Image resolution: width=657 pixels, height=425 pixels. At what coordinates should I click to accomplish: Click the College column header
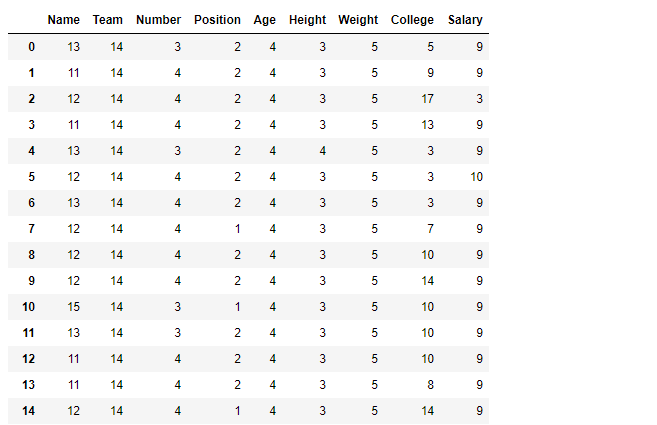click(412, 20)
